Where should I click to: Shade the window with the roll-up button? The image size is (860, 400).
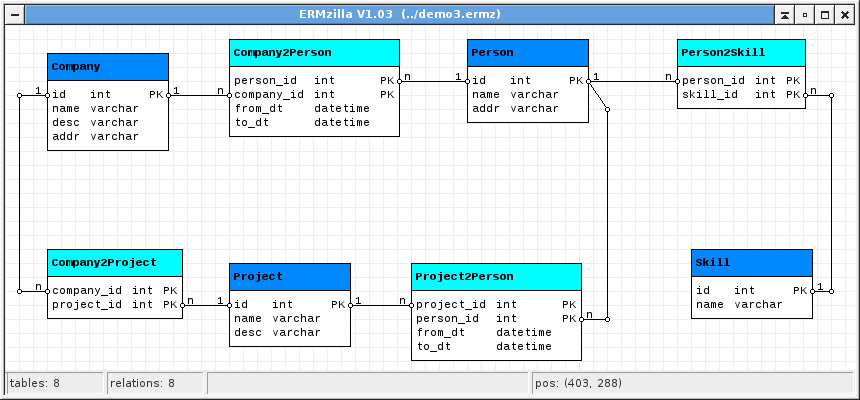[x=785, y=15]
